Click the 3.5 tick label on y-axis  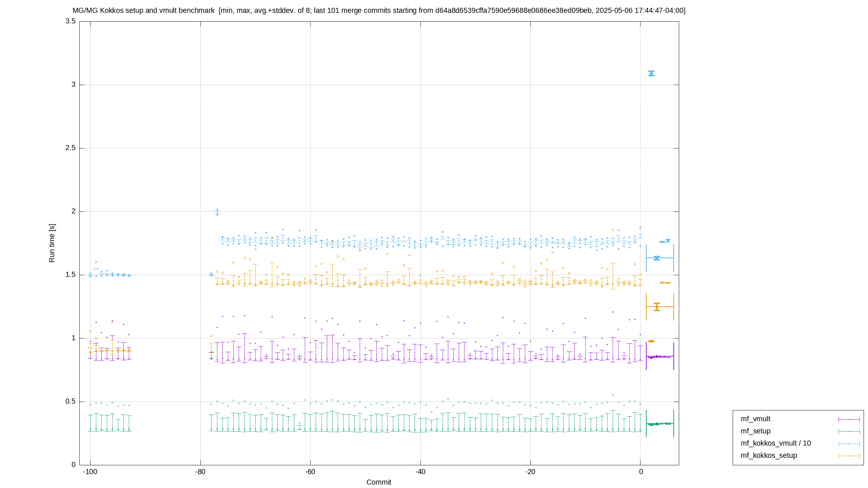[x=71, y=21]
